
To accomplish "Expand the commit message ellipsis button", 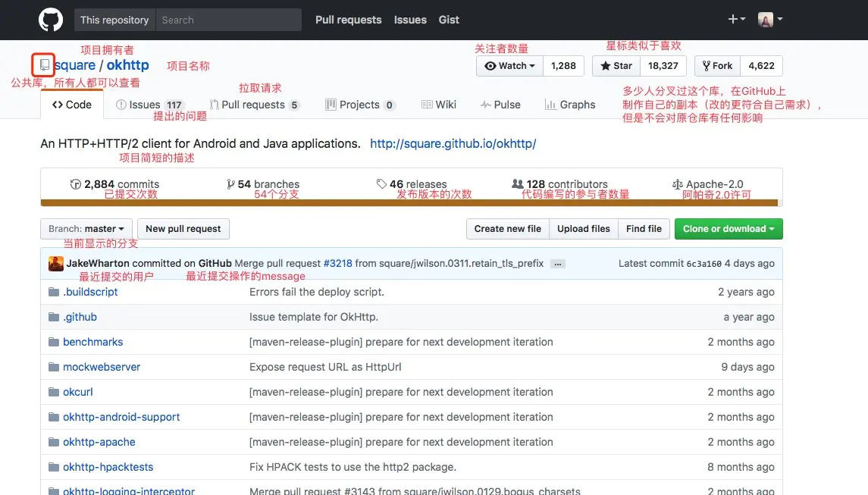I will pos(558,264).
